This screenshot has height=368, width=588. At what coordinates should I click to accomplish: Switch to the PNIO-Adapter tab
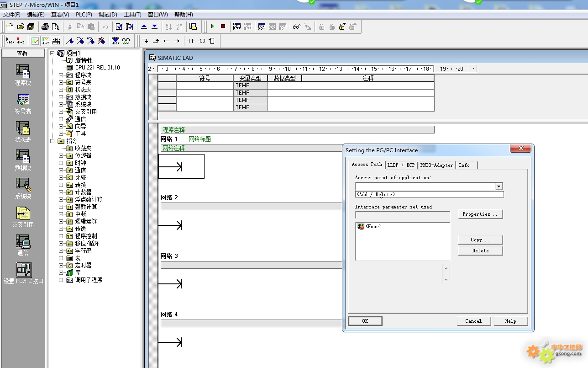436,165
